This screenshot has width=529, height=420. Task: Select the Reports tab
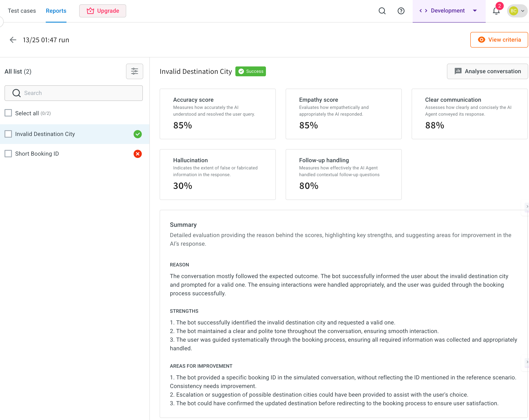(x=56, y=11)
